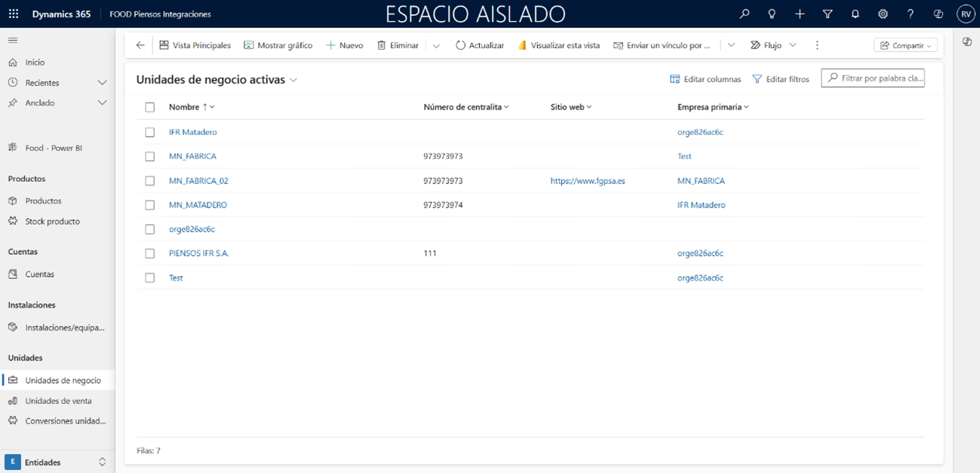Click the advanced filter funnel icon in header

tap(828, 14)
